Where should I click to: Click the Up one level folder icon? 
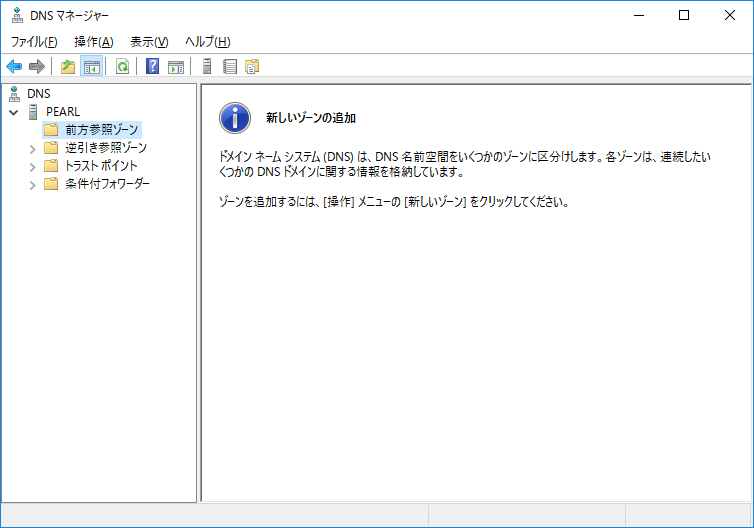[68, 67]
